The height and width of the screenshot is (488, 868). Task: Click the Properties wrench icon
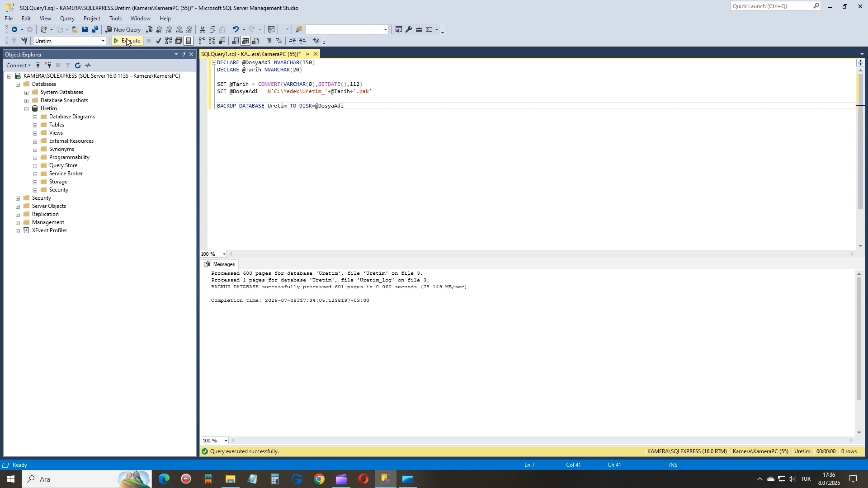(x=409, y=29)
